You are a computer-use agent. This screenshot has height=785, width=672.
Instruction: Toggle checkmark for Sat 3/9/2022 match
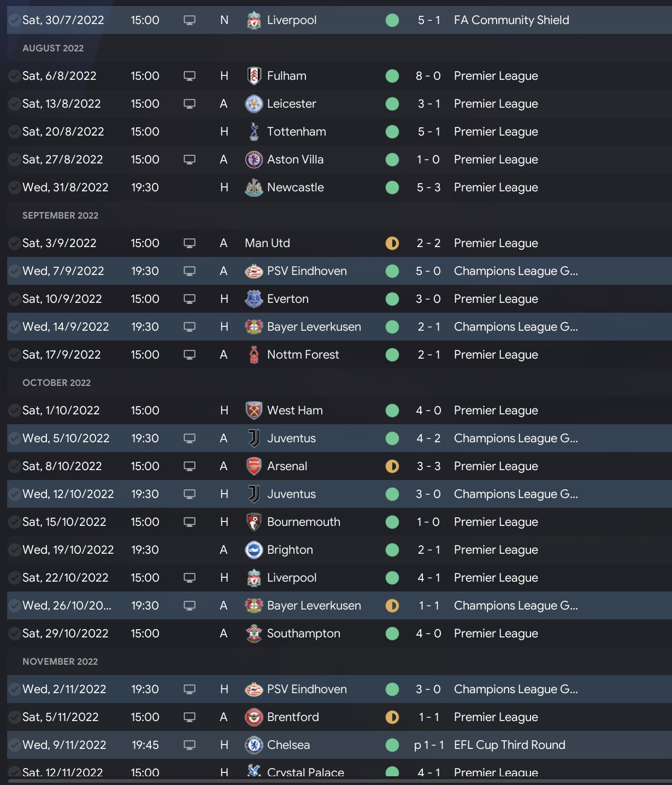tap(14, 243)
